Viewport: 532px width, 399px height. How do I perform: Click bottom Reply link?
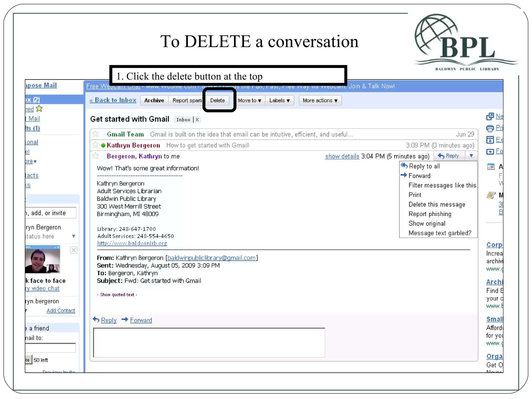[x=109, y=320]
